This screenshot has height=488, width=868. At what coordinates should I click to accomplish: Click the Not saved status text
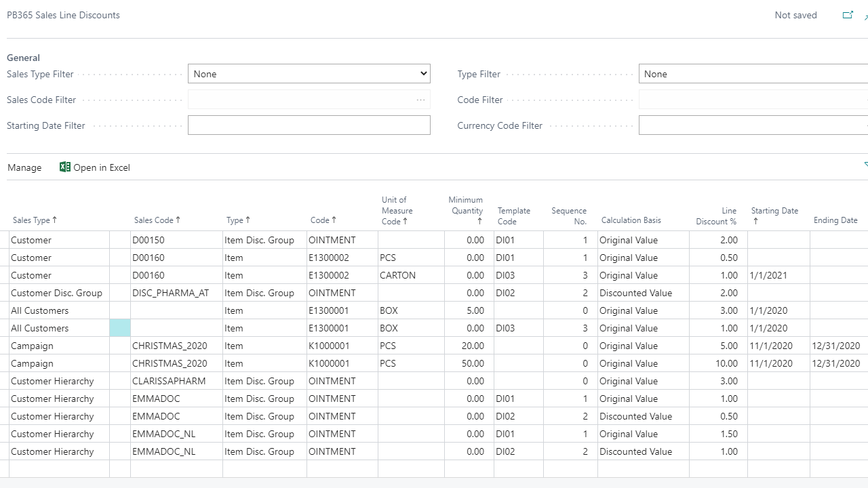tap(795, 15)
